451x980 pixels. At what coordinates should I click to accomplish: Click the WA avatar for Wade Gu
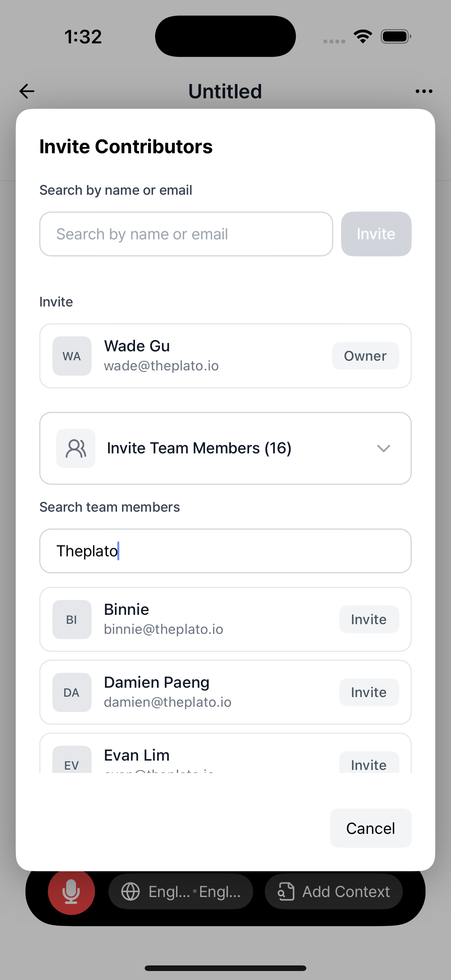click(72, 356)
